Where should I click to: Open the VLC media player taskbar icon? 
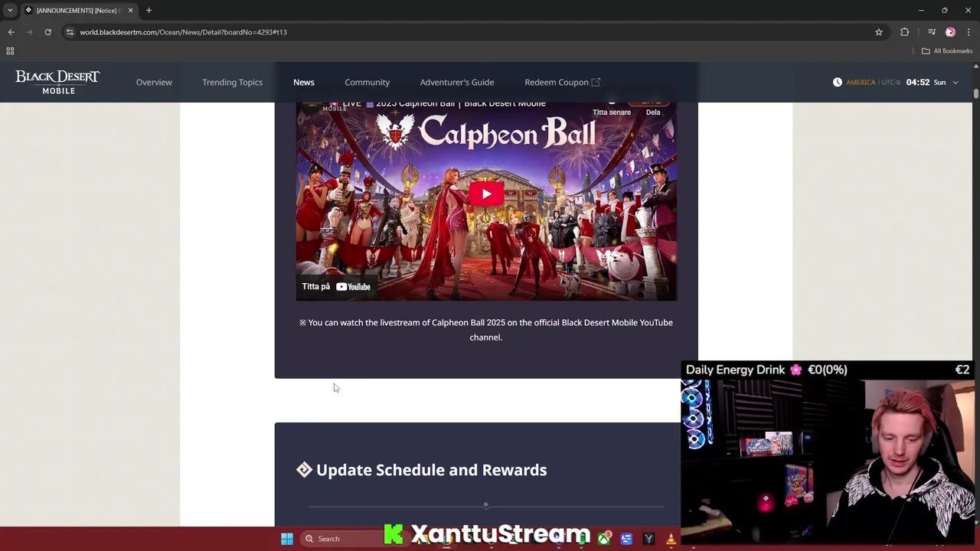[671, 539]
